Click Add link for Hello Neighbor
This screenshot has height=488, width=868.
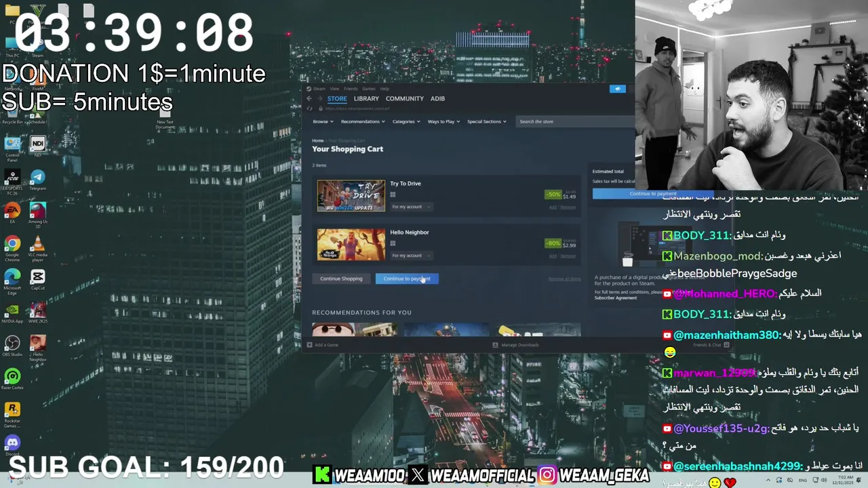pyautogui.click(x=553, y=256)
